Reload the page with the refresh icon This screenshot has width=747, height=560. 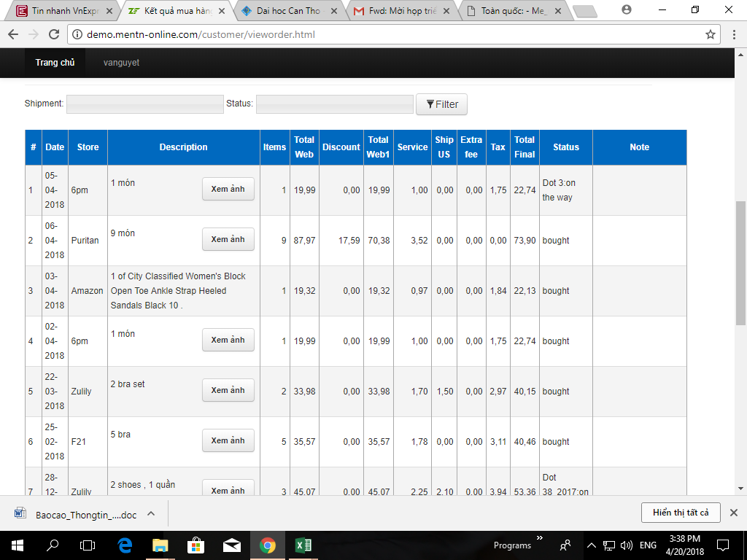click(54, 34)
